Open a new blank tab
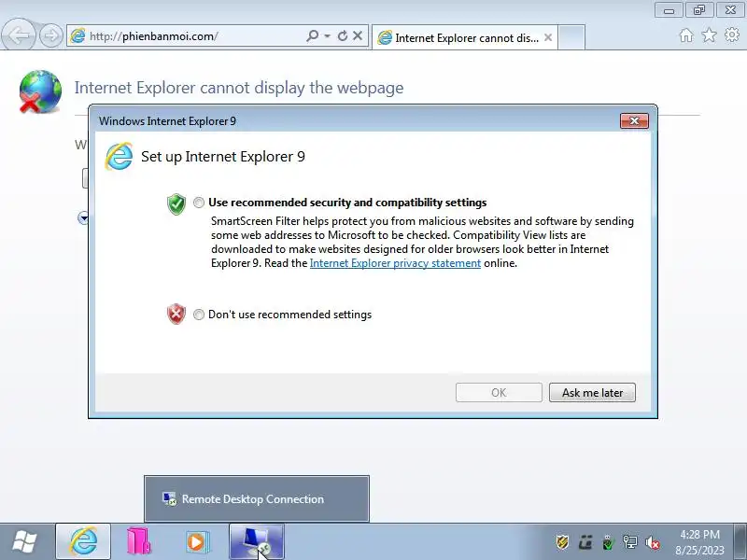Viewport: 747px width, 560px height. (571, 37)
